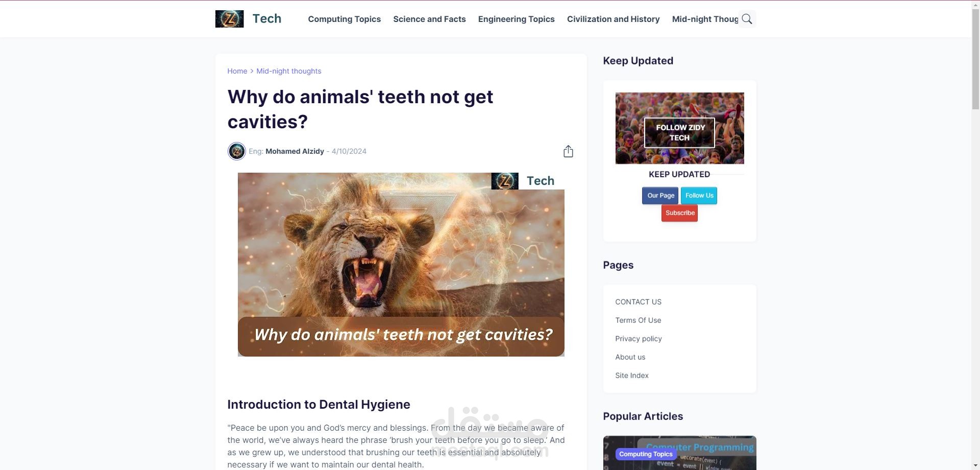Open the Mid-night Thoughts menu item
Screen dimensions: 980x470
click(x=705, y=19)
